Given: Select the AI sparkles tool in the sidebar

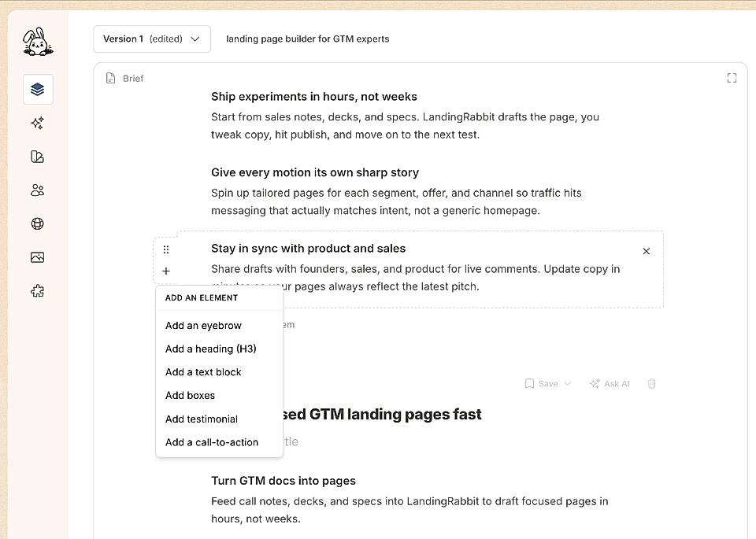Looking at the screenshot, I should tap(37, 123).
